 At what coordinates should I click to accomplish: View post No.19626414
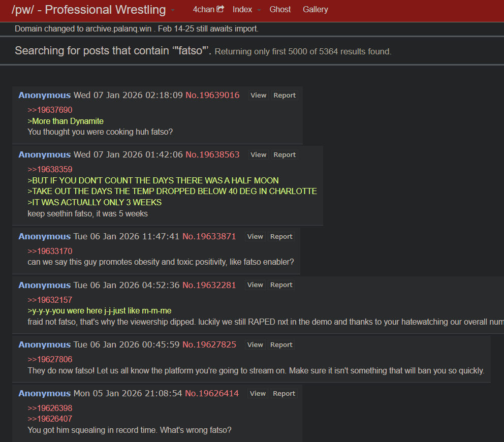pos(258,394)
